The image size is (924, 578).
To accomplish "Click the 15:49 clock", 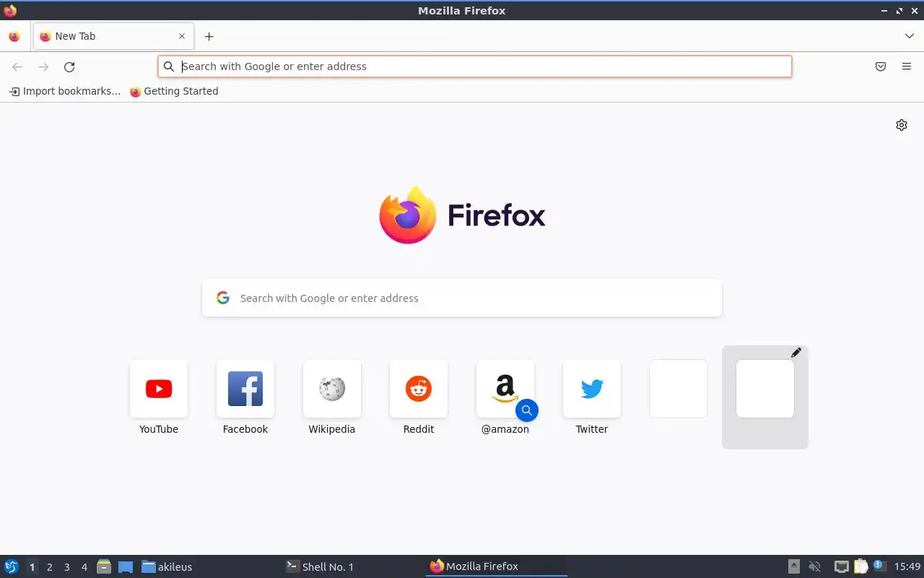I will click(x=907, y=566).
